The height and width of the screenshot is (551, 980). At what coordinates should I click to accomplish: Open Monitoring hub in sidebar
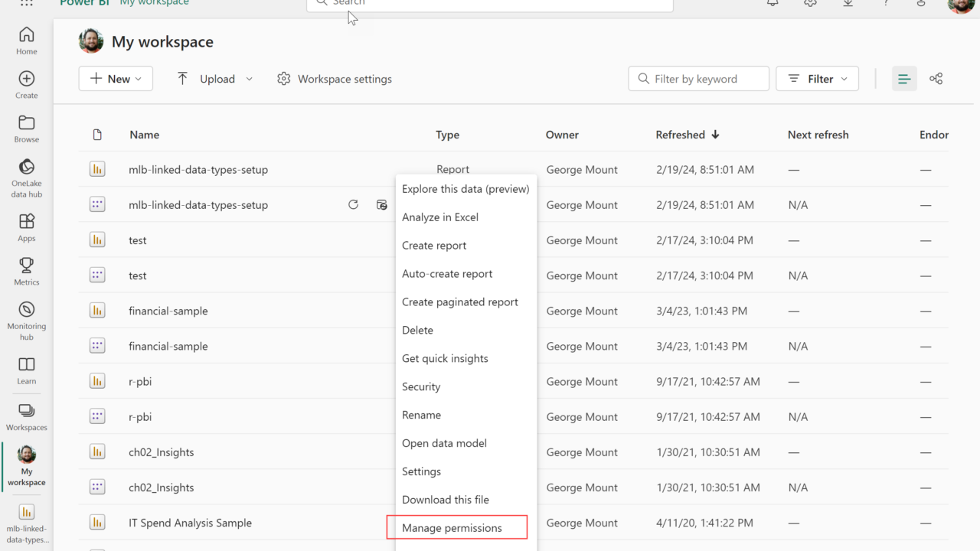pos(26,320)
